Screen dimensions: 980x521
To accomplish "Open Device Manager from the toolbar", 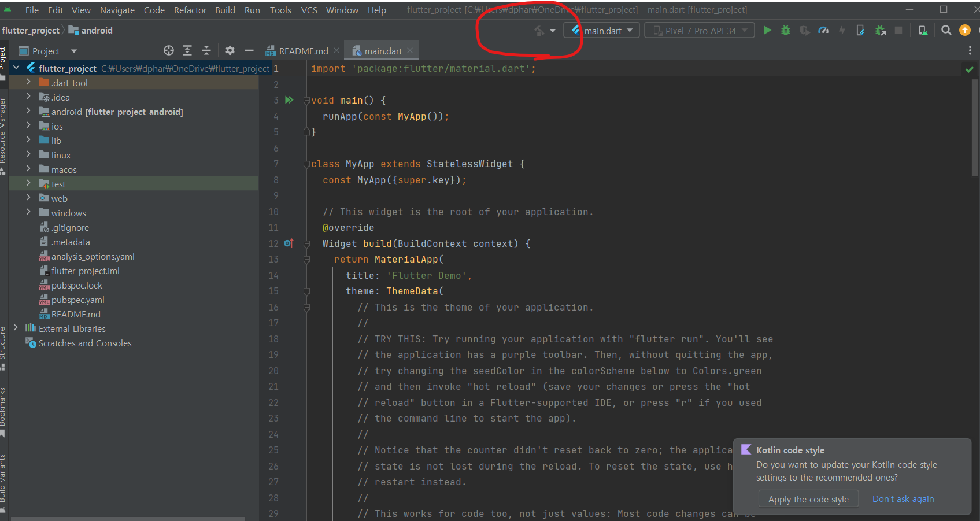I will 923,31.
